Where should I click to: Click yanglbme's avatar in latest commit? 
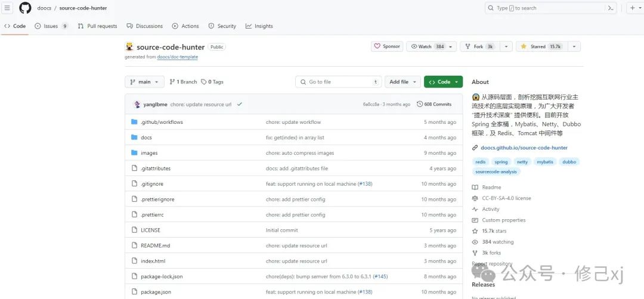(x=137, y=104)
